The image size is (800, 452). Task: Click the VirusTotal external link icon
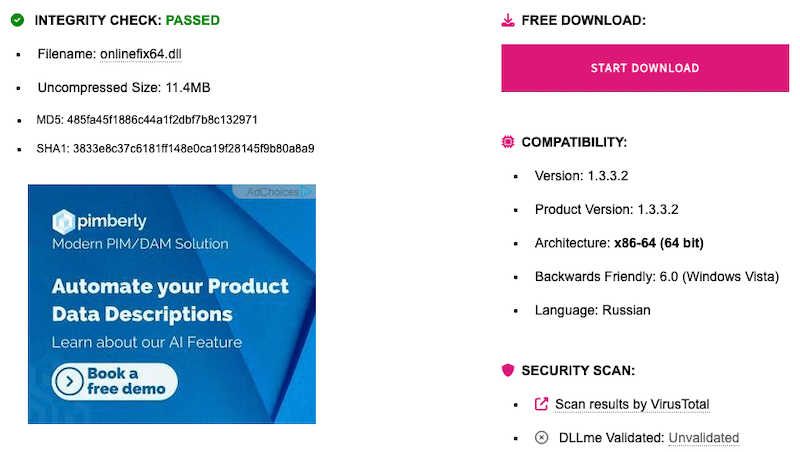coord(542,404)
